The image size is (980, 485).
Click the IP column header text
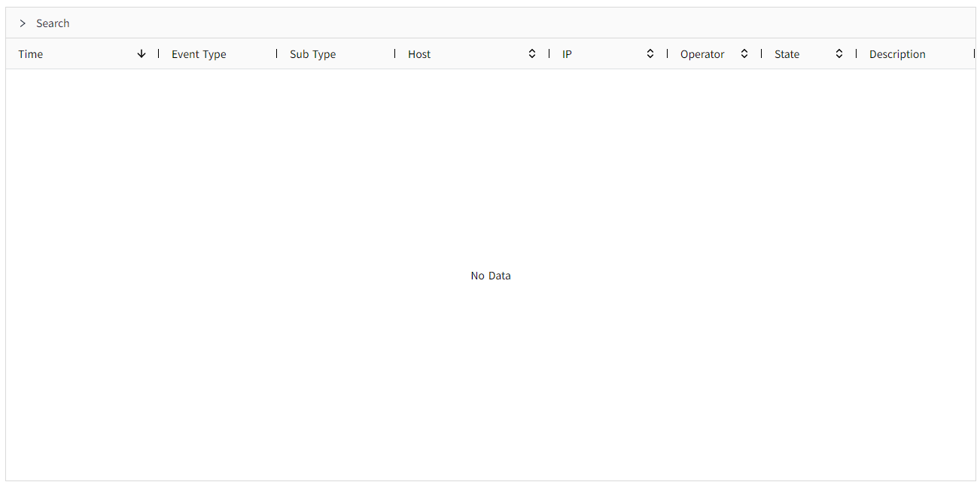[567, 54]
